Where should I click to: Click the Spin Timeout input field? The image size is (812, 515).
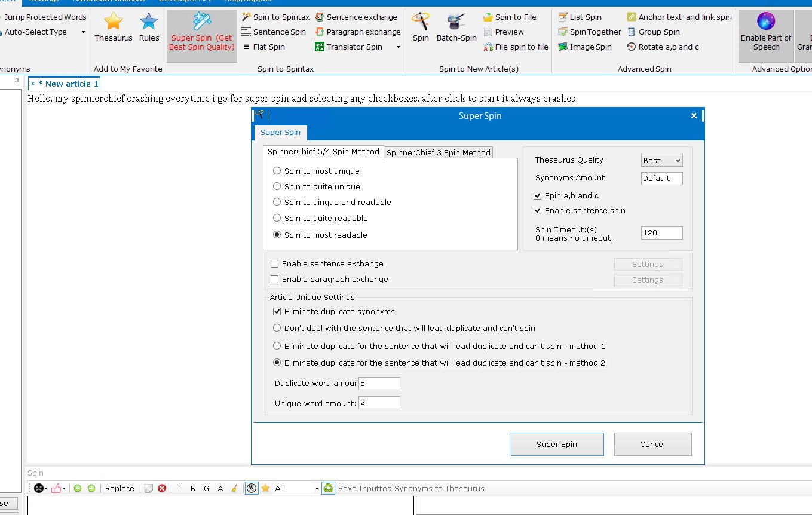(x=661, y=233)
